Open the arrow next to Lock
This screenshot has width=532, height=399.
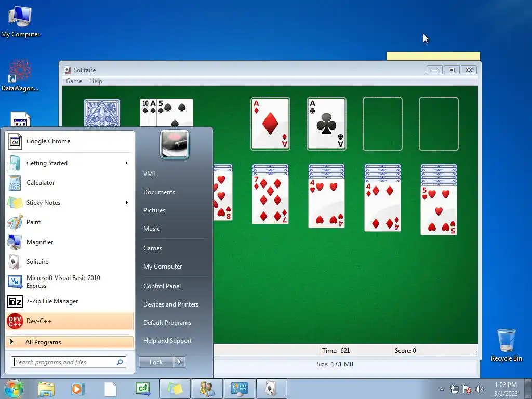pos(179,362)
